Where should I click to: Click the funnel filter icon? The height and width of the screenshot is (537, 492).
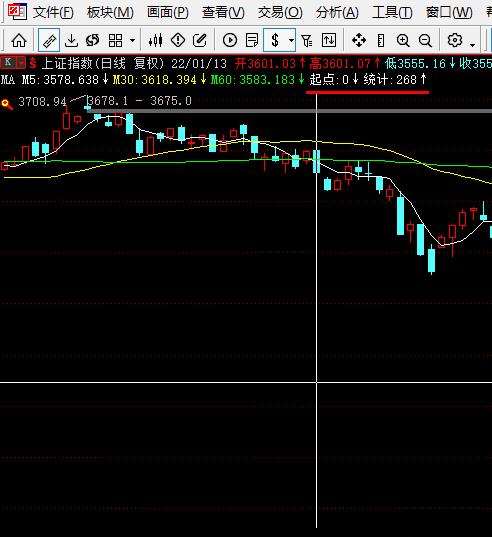click(x=307, y=40)
